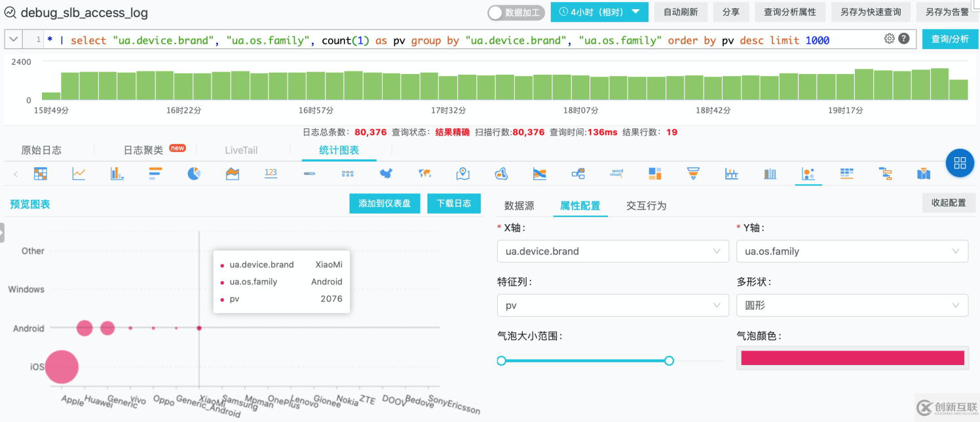Click the 查询/分析 button

click(x=950, y=39)
